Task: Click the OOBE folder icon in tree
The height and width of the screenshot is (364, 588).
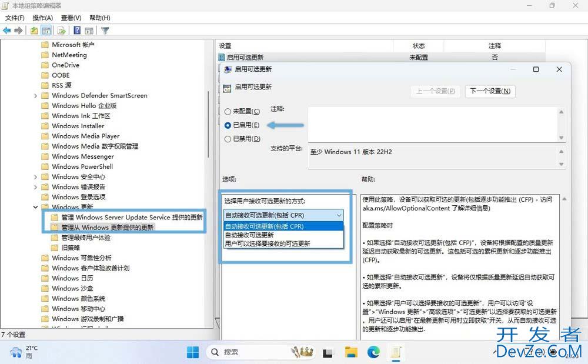Action: click(45, 75)
